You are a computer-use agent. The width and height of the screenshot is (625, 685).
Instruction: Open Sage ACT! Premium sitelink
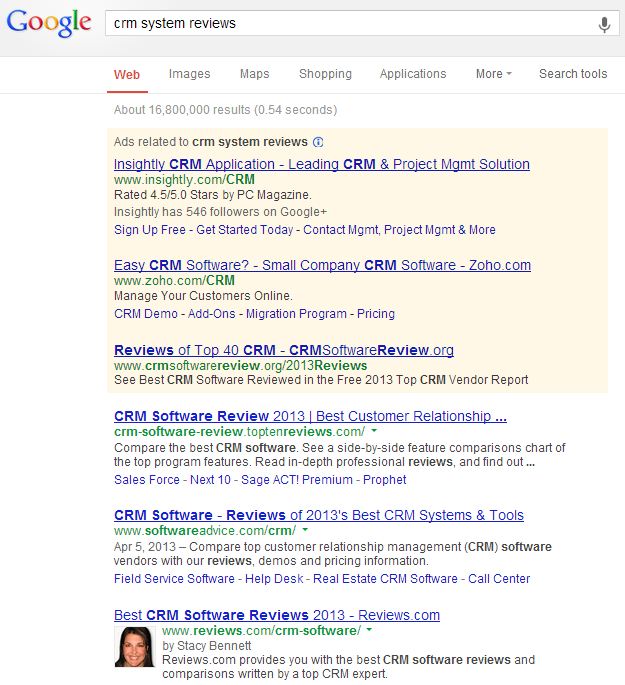click(297, 480)
